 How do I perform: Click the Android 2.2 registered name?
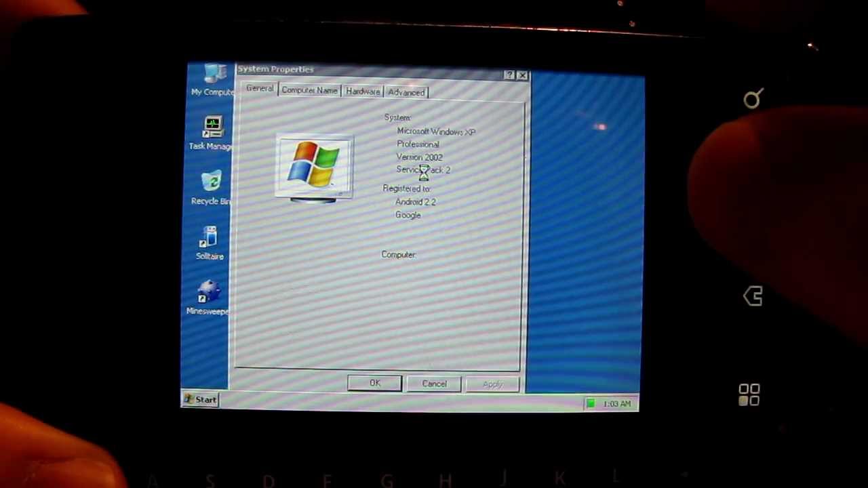pyautogui.click(x=416, y=202)
